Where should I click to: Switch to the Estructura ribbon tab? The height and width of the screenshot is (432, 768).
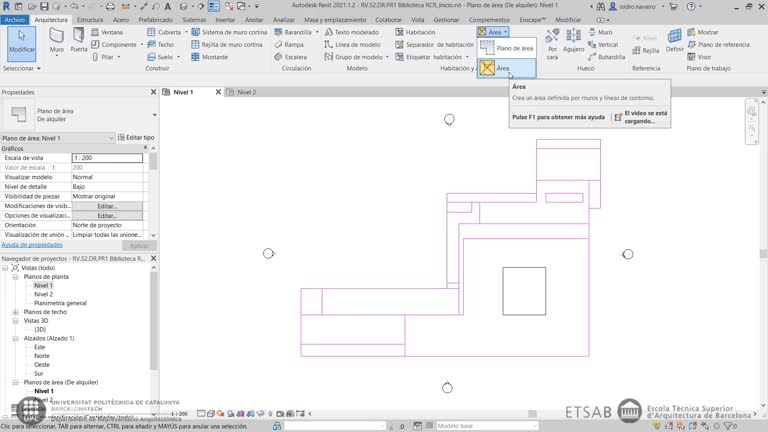tap(90, 19)
